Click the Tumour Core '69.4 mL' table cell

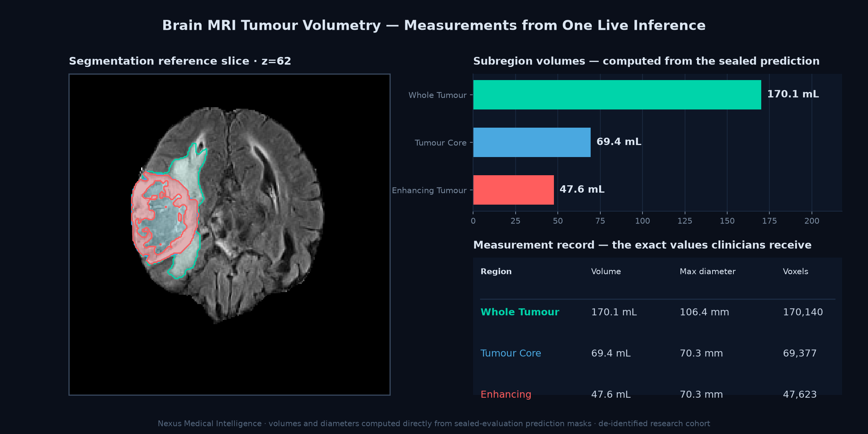point(611,354)
